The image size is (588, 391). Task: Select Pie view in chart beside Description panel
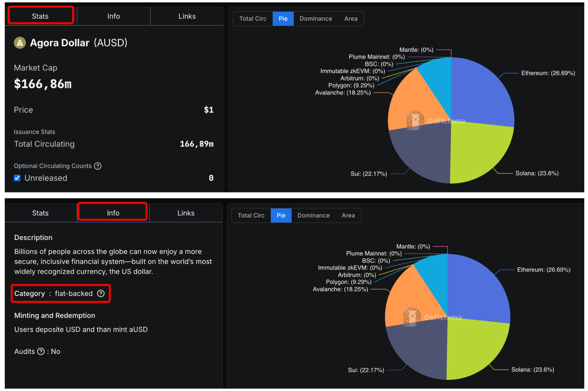pos(281,216)
